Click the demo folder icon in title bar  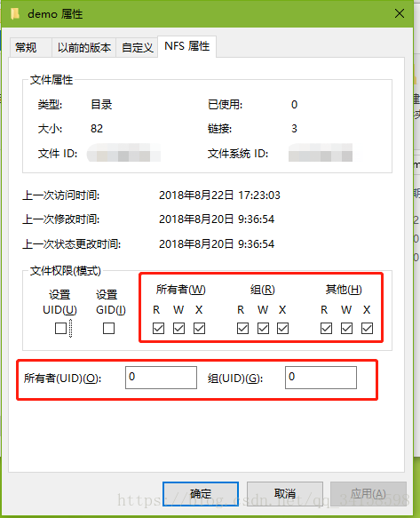tap(15, 14)
